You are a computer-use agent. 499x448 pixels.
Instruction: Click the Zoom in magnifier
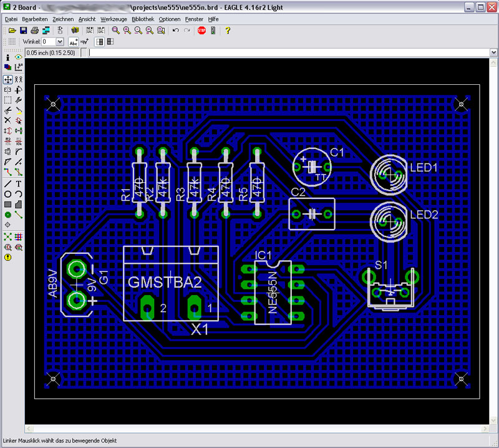click(x=127, y=31)
